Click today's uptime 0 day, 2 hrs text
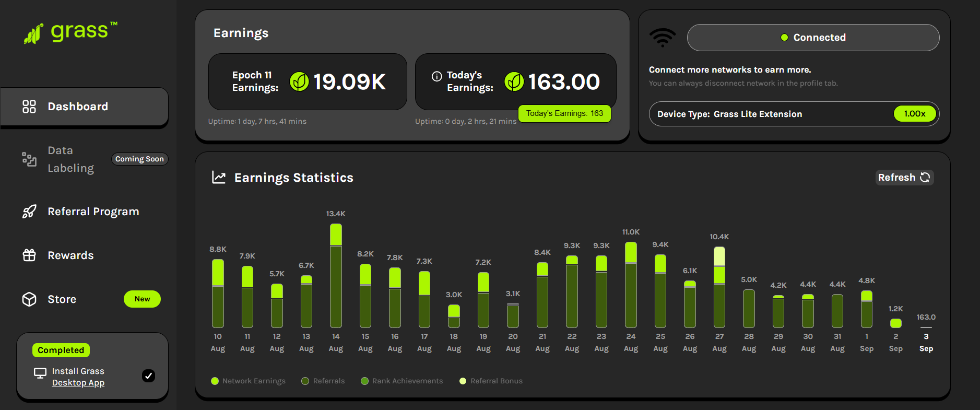 pyautogui.click(x=465, y=121)
